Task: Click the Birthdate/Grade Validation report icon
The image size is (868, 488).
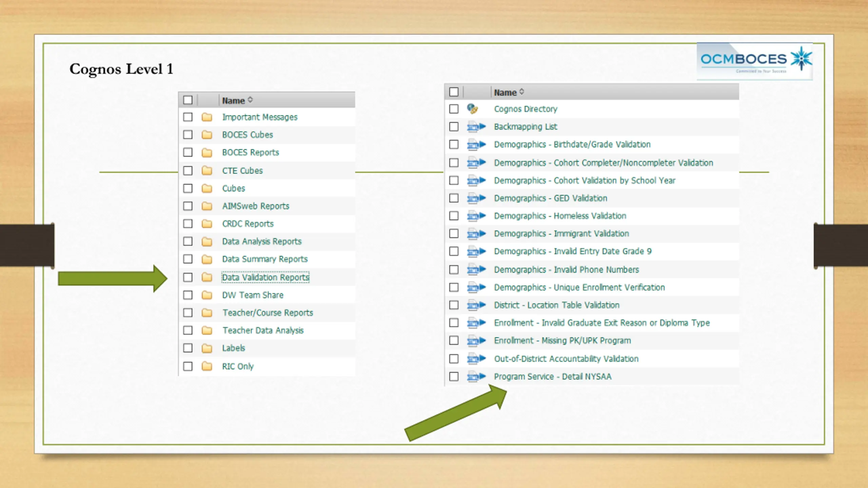Action: pos(476,144)
